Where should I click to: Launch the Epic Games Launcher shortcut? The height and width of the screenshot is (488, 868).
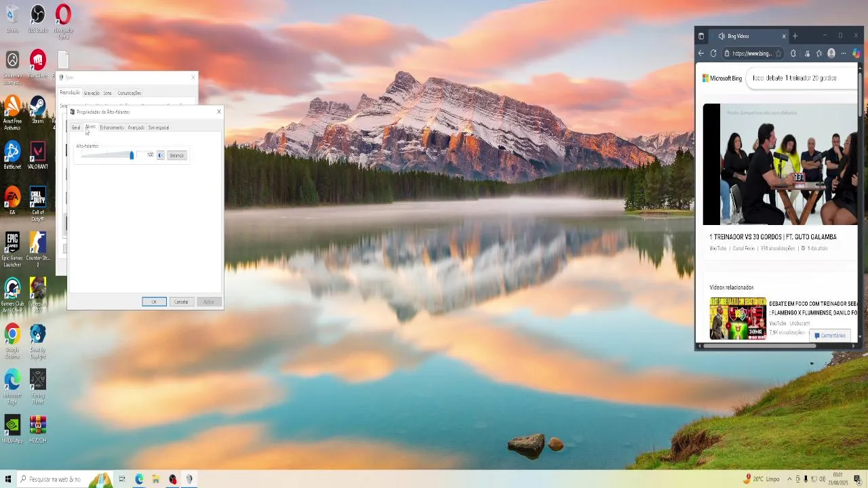tap(12, 249)
